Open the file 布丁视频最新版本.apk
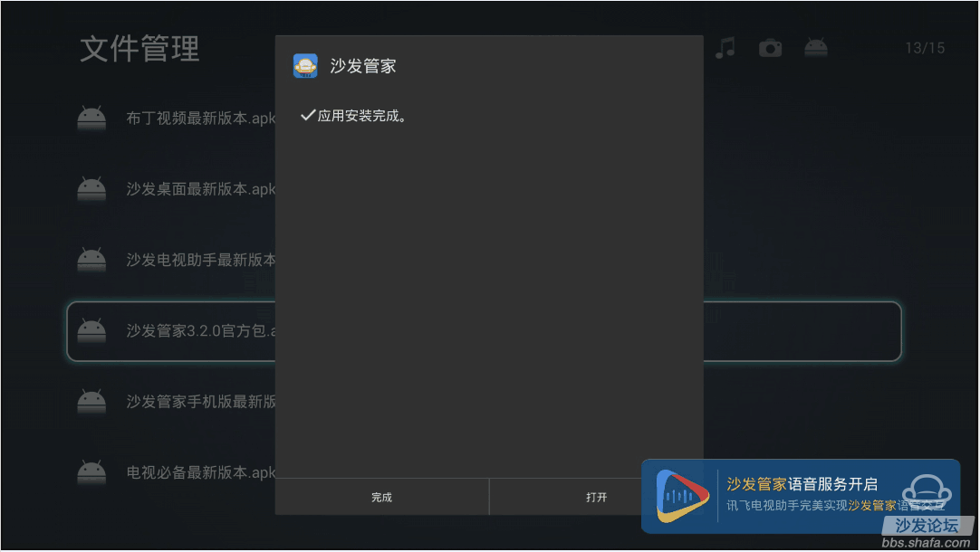The width and height of the screenshot is (980, 552). [201, 118]
